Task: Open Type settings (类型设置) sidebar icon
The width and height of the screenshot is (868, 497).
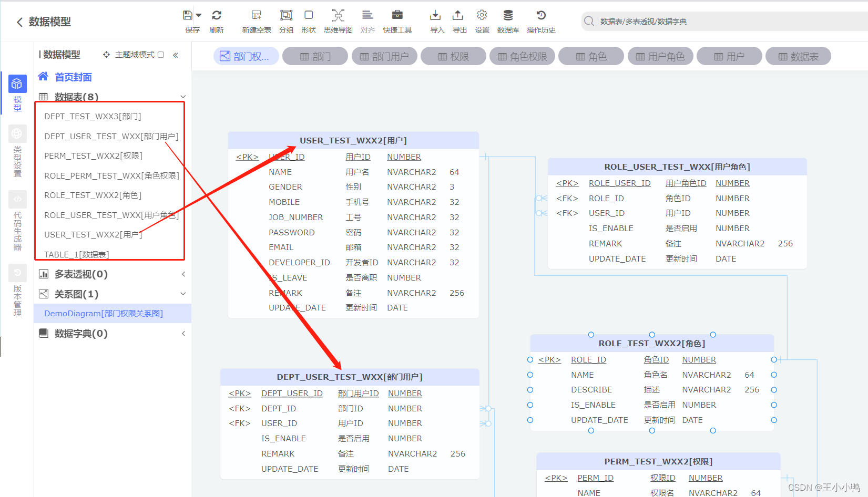Action: pos(17,133)
